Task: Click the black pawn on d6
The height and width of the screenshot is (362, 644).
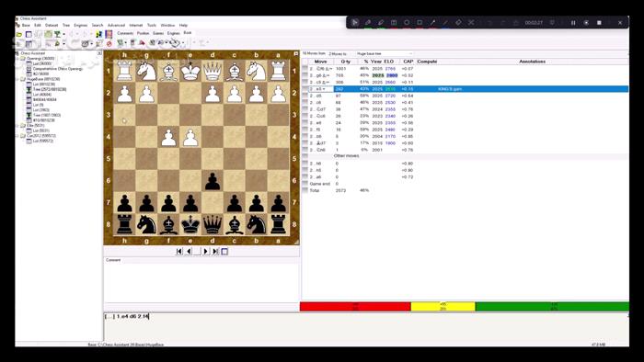Action: pyautogui.click(x=213, y=181)
